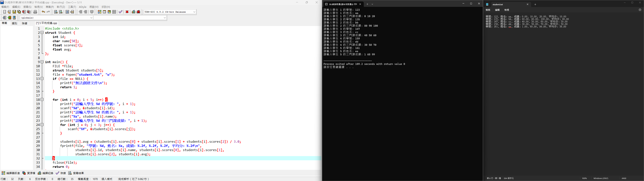
Task: Click the Profile Analysis bar chart icon
Action: 133,12
